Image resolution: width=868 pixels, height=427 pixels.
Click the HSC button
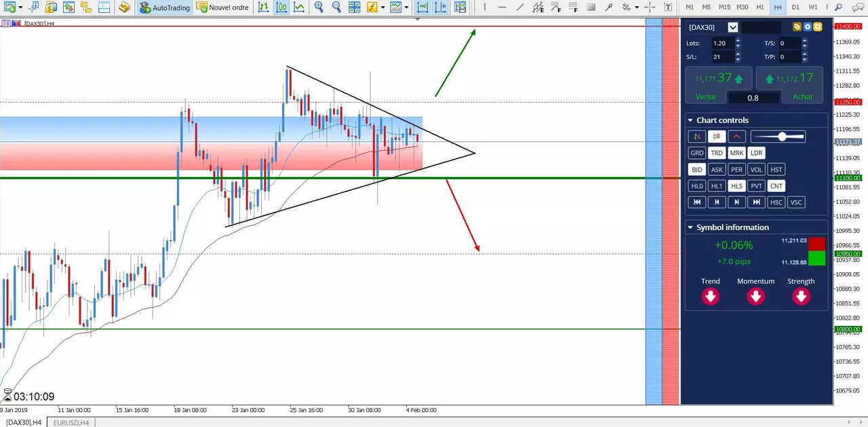776,202
